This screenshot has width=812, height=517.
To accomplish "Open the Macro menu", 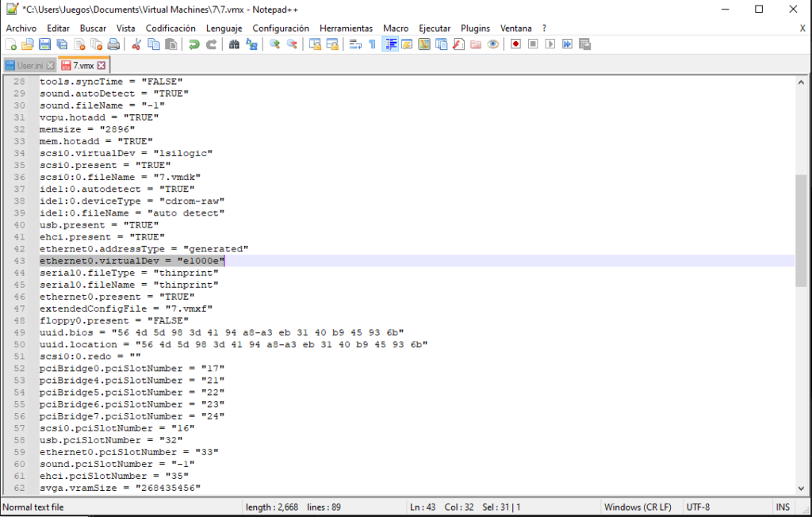I will [396, 29].
